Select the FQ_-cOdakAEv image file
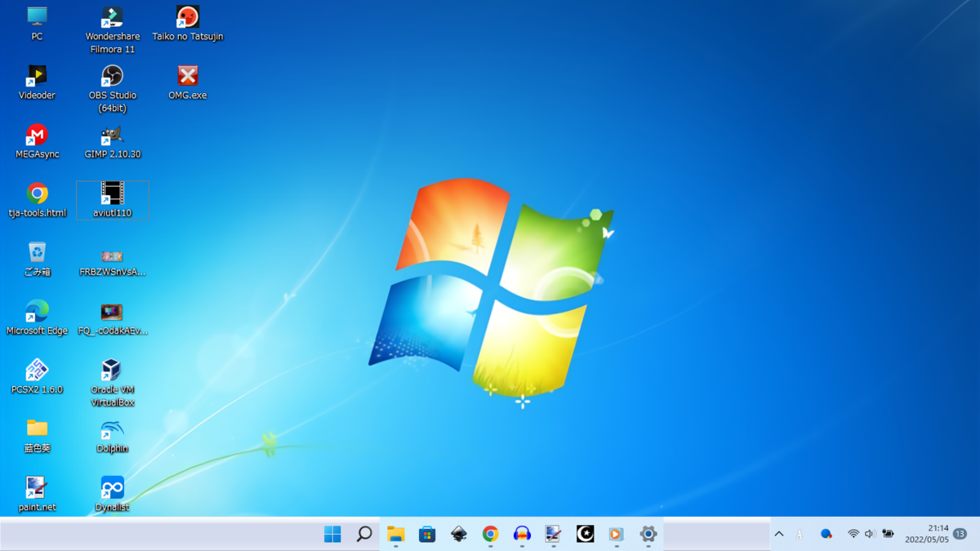The height and width of the screenshot is (551, 980). pos(112,318)
